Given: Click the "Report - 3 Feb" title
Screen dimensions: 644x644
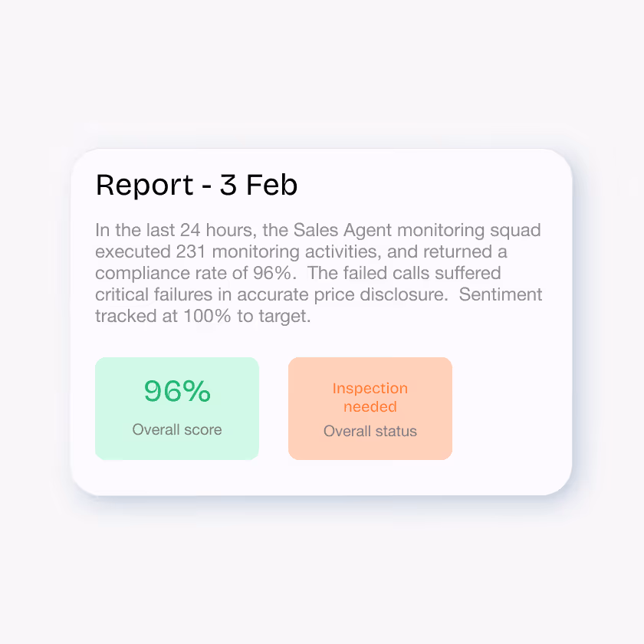Looking at the screenshot, I should [x=196, y=186].
